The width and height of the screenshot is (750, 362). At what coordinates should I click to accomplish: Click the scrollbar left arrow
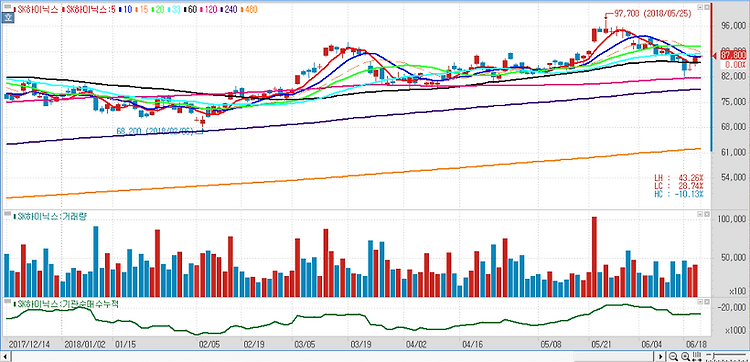click(6, 357)
